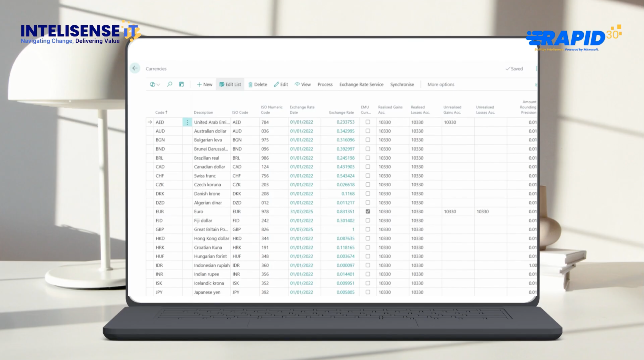Screen dimensions: 644x360
Task: Open the search magnifier in the toolbar
Action: tap(169, 84)
